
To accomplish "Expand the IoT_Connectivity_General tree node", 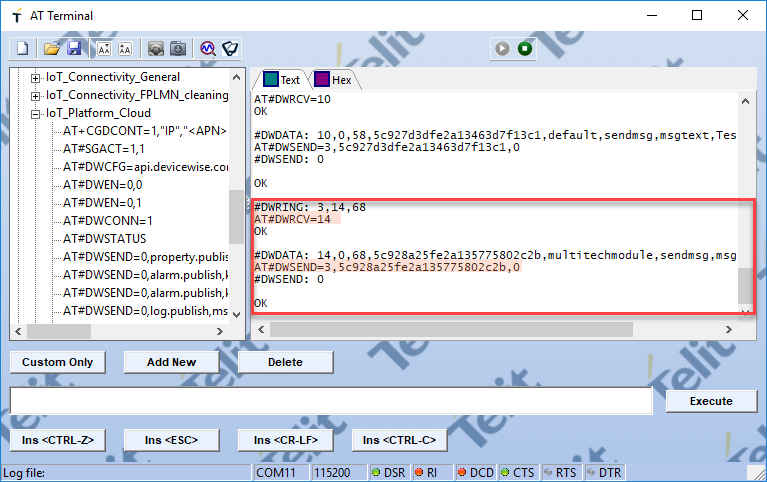I will point(36,77).
